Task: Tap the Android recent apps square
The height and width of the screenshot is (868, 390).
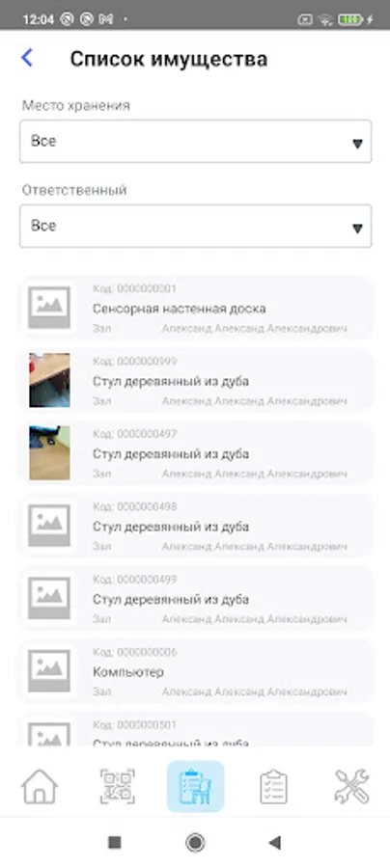Action: pos(115,843)
